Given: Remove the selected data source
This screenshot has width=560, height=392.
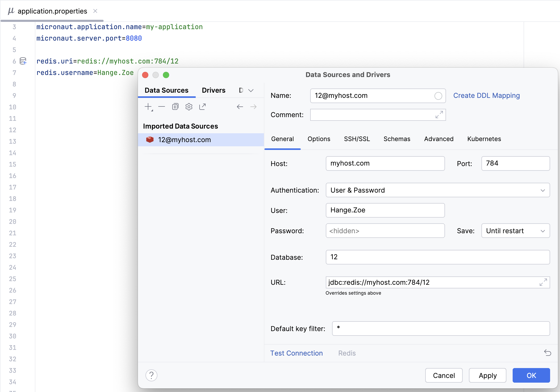Looking at the screenshot, I should tap(162, 106).
